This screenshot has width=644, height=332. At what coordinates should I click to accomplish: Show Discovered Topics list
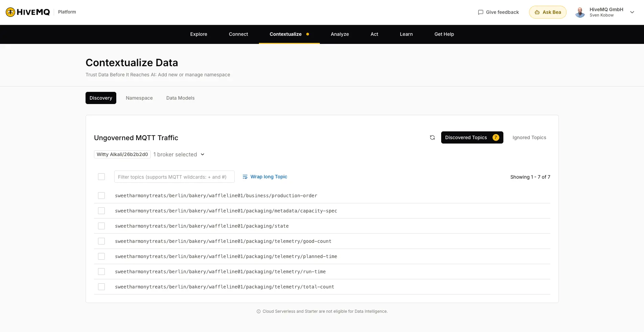(472, 137)
